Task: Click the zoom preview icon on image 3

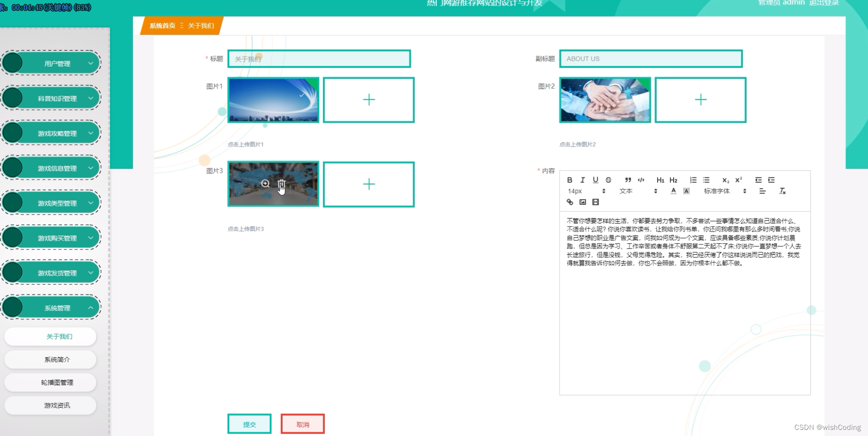Action: pyautogui.click(x=266, y=184)
